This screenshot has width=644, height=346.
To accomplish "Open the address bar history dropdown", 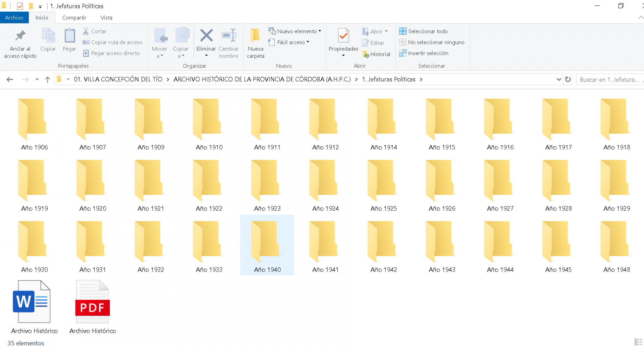I will pos(558,79).
